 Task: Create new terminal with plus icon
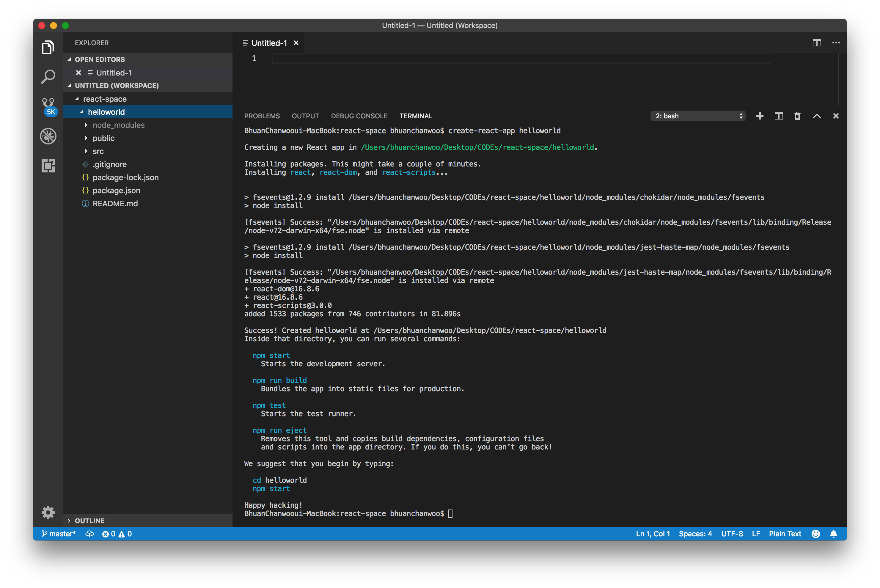(760, 116)
